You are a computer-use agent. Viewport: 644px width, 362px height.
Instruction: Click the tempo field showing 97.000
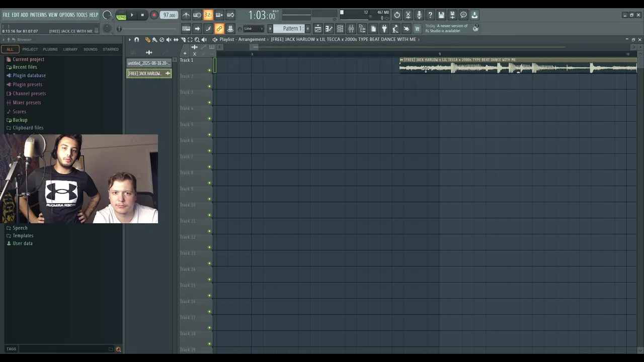click(170, 15)
